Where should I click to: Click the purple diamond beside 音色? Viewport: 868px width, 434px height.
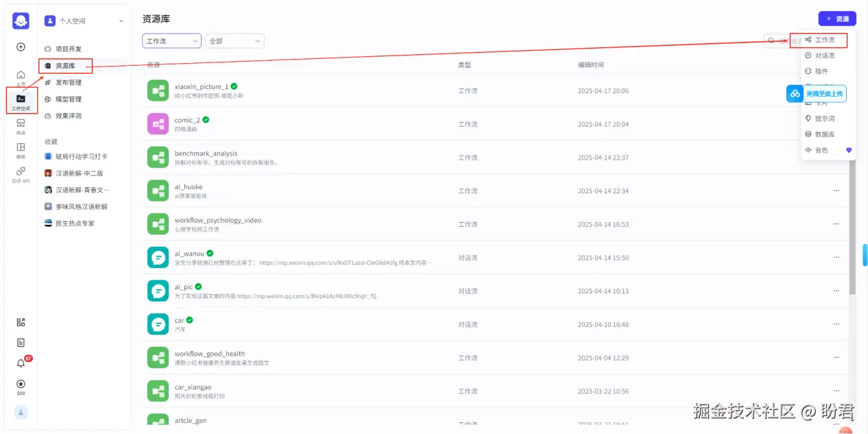point(848,150)
